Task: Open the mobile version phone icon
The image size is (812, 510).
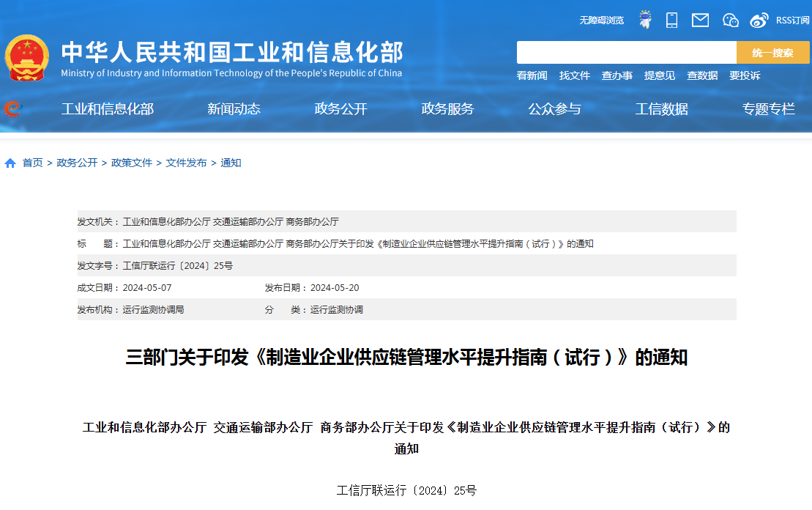Action: 671,21
